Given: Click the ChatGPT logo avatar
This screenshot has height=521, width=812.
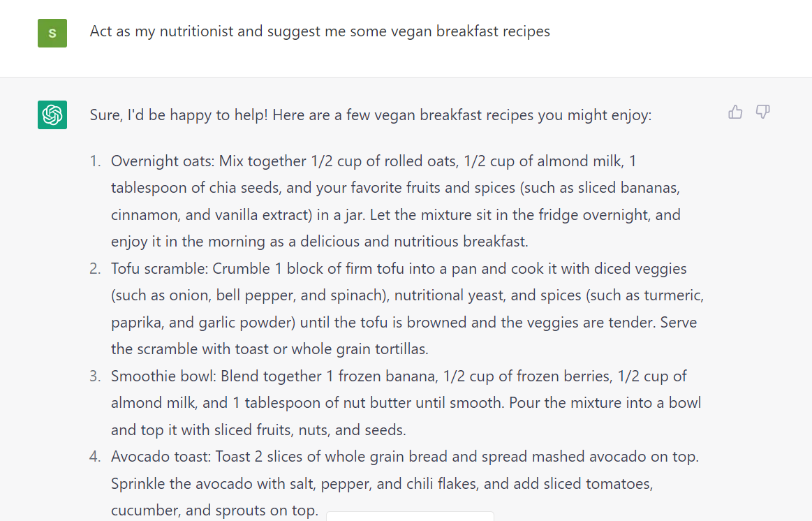Looking at the screenshot, I should click(52, 115).
